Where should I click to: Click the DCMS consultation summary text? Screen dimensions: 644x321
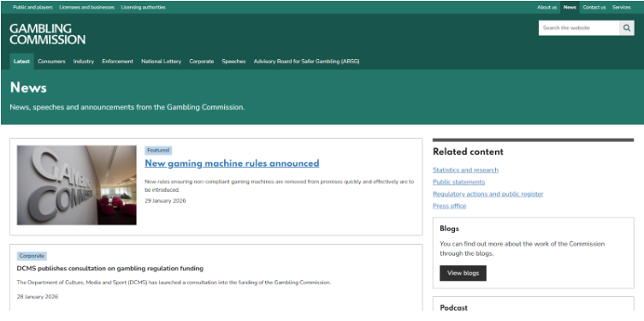(x=174, y=282)
